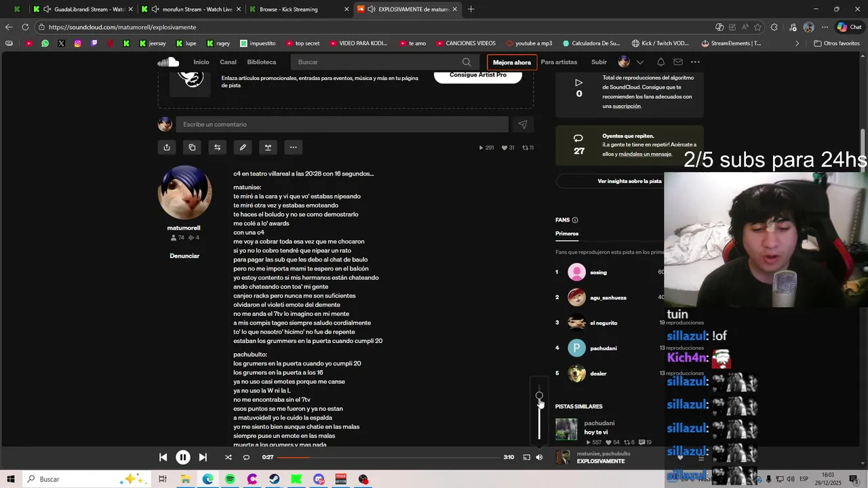Open the Inicio menu item

click(x=201, y=62)
